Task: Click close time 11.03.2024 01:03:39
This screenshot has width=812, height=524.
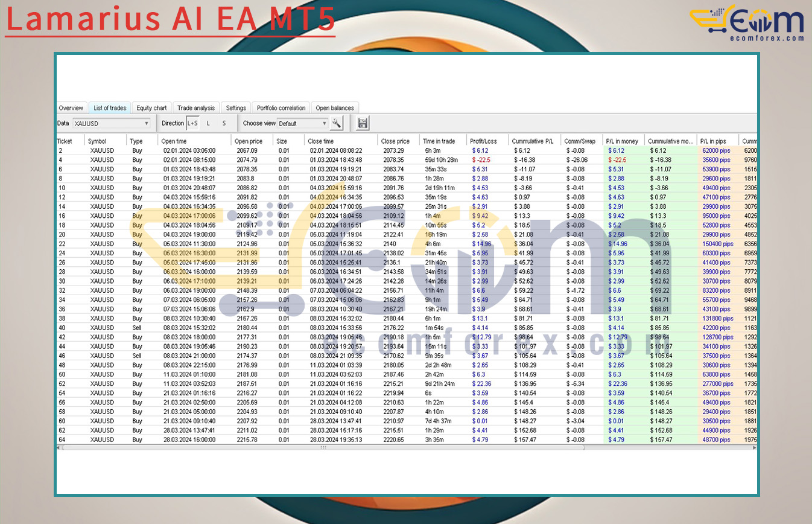Action: (336, 365)
